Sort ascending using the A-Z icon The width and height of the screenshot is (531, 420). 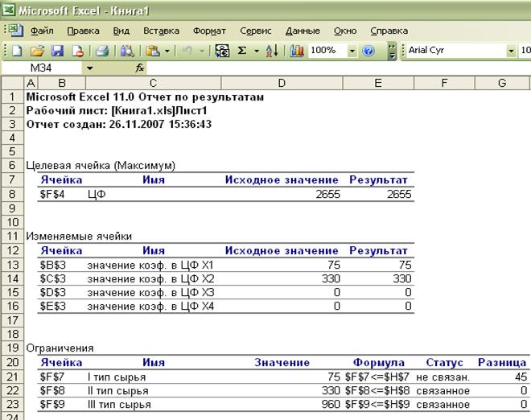(x=271, y=51)
